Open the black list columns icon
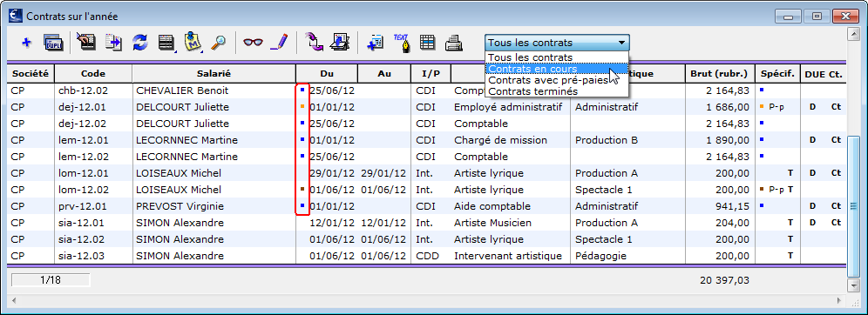Viewport: 868px width, 315px height. pos(166,43)
